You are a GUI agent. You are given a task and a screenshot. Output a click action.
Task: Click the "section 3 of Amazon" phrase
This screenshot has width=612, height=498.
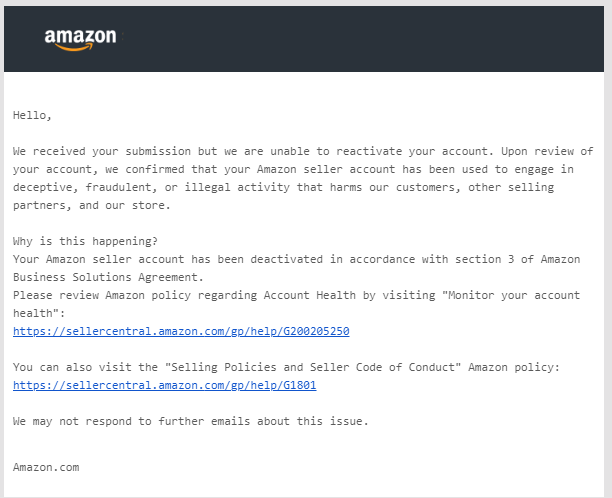[518, 259]
